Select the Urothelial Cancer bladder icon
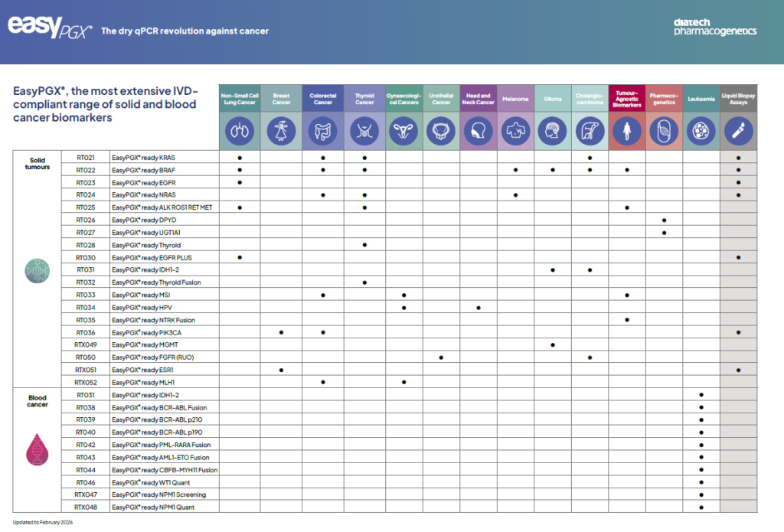Screen dimensions: 784x532 [441, 132]
